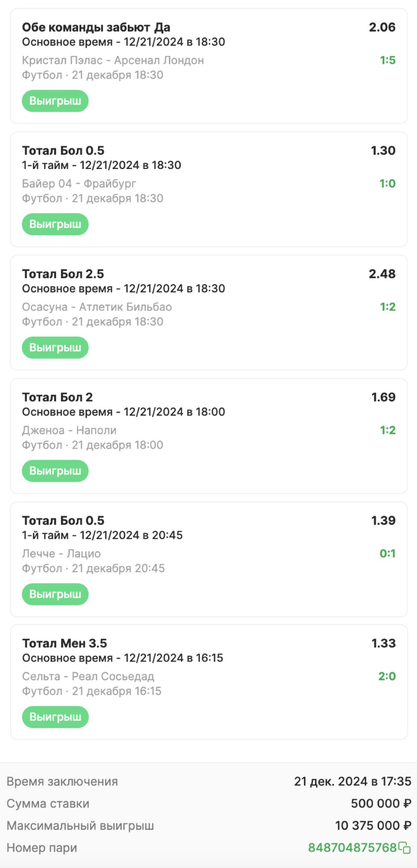The image size is (417, 868).
Task: Select the 1:5 score result
Action: (388, 60)
